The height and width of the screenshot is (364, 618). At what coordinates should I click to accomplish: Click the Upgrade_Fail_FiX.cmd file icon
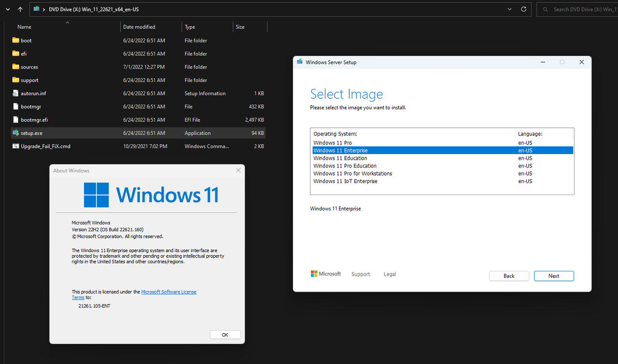coord(15,146)
